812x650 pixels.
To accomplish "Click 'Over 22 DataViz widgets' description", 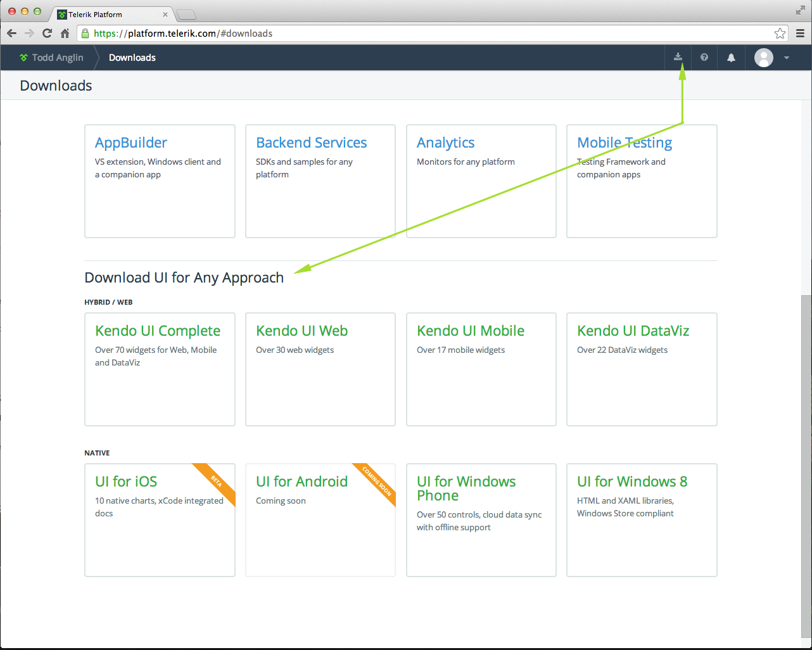I will click(623, 350).
